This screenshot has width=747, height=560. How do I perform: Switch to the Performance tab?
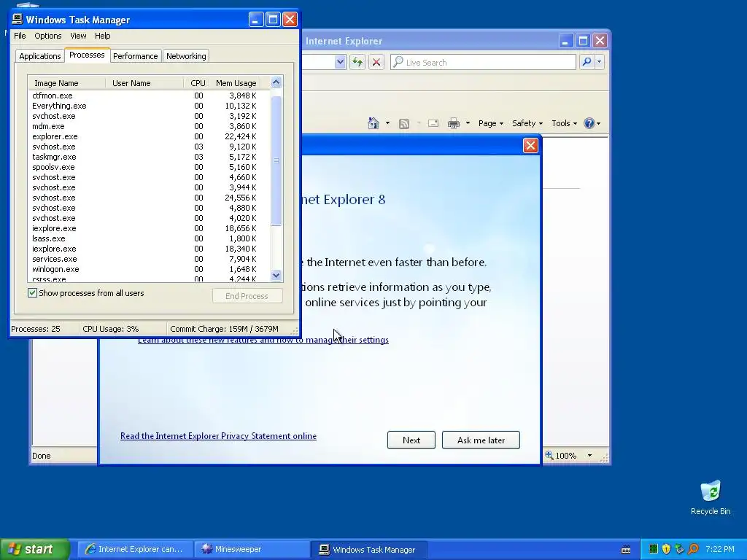pyautogui.click(x=135, y=56)
